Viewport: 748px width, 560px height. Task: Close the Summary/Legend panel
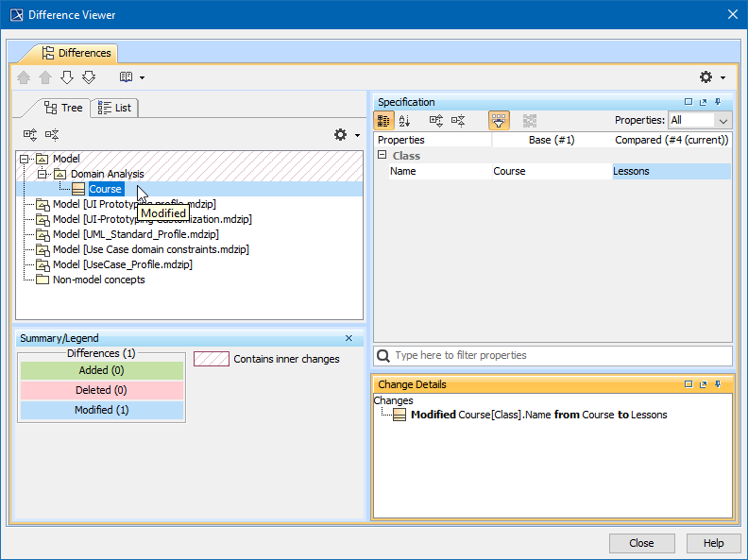[x=348, y=338]
